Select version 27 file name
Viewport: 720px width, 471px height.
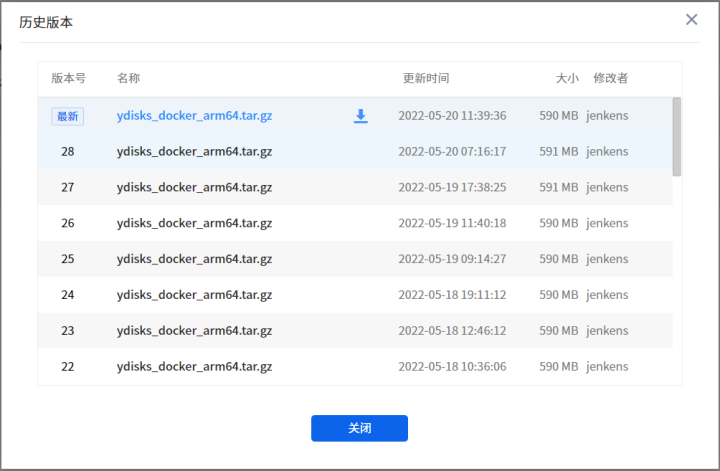pyautogui.click(x=194, y=188)
